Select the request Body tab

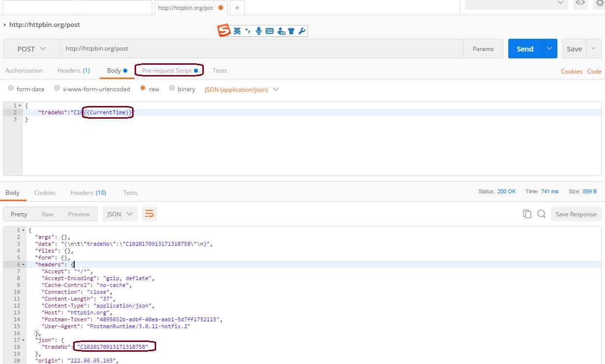tap(117, 71)
